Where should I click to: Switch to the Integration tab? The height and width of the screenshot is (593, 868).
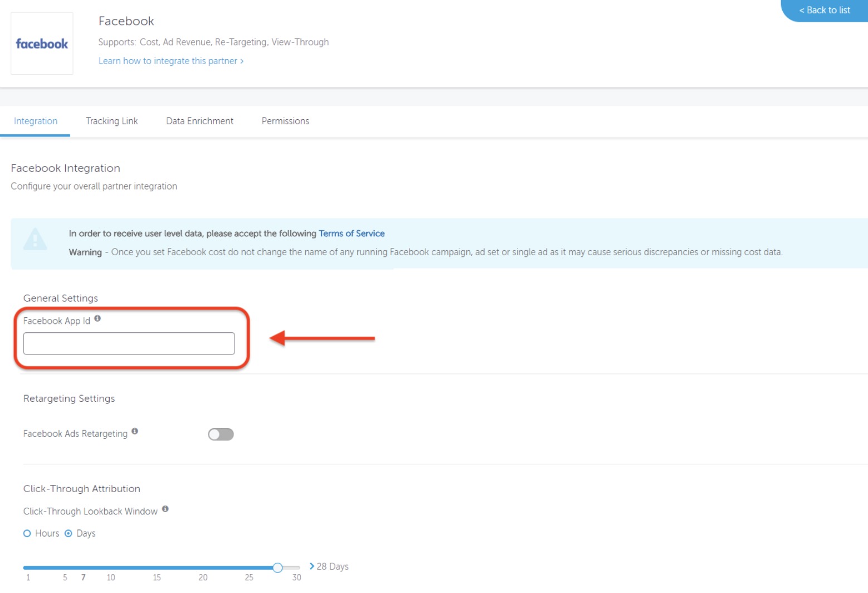click(36, 121)
